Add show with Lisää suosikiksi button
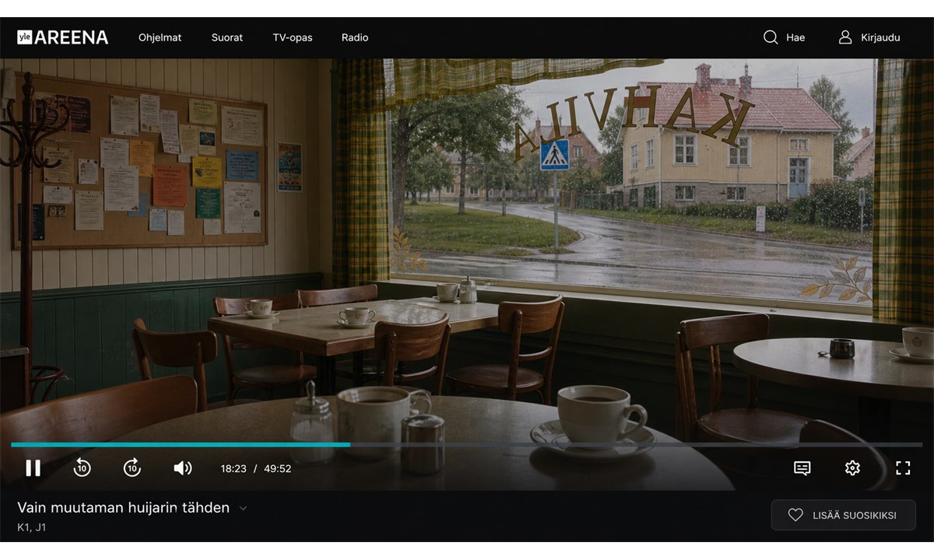This screenshot has height=560, width=934. tap(843, 515)
